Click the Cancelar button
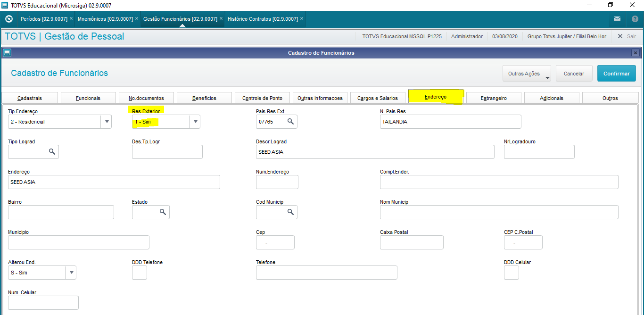This screenshot has width=644, height=315. click(574, 74)
